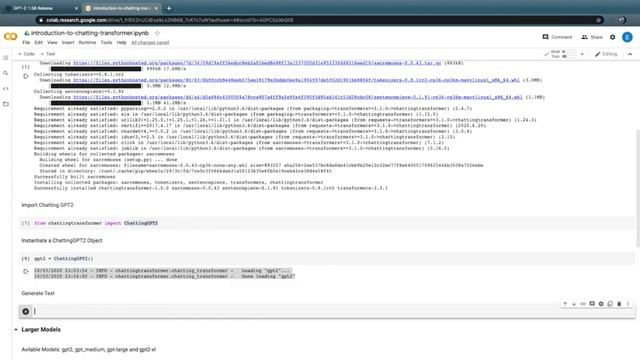Click the Share button
Image resolution: width=640 pixels, height=360 pixels.
(592, 37)
